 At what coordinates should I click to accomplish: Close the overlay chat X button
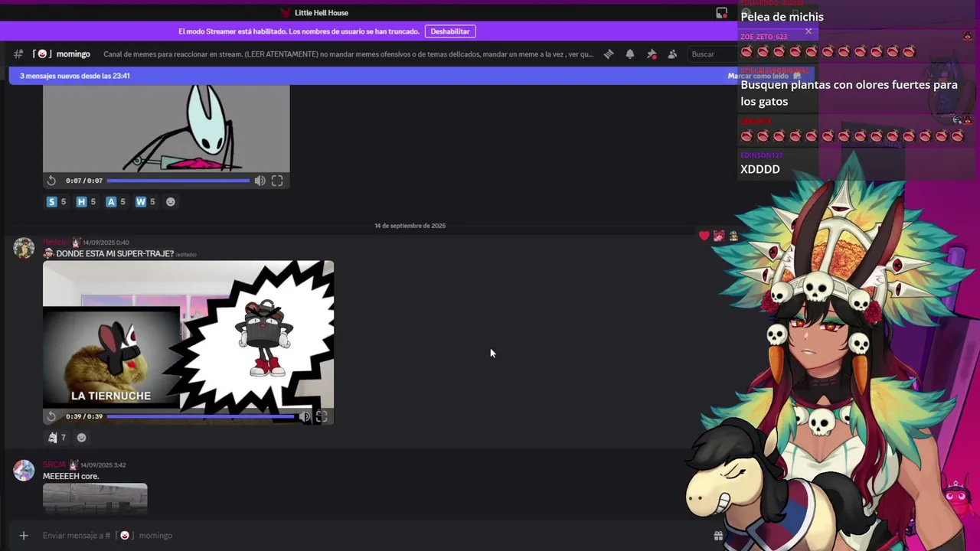[x=808, y=31]
